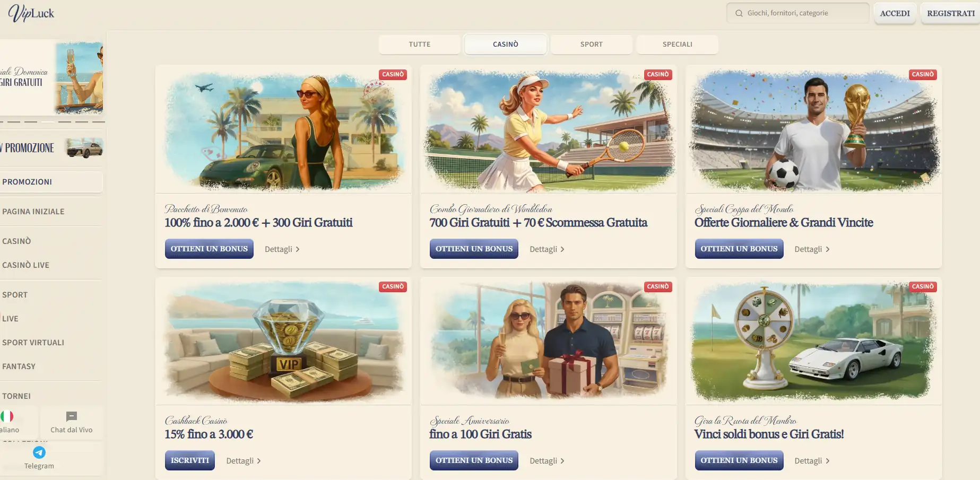This screenshot has height=480, width=980.
Task: Click the ACCEDI button
Action: point(895,13)
